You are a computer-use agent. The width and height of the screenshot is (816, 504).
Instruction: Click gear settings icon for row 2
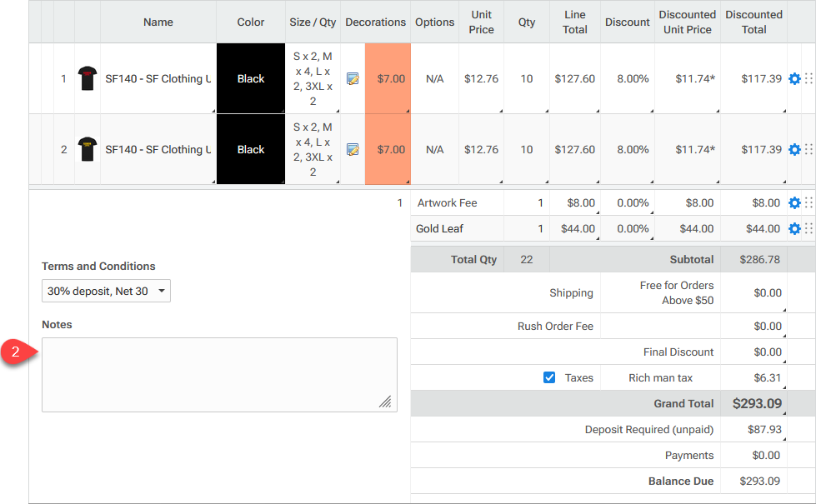(794, 150)
